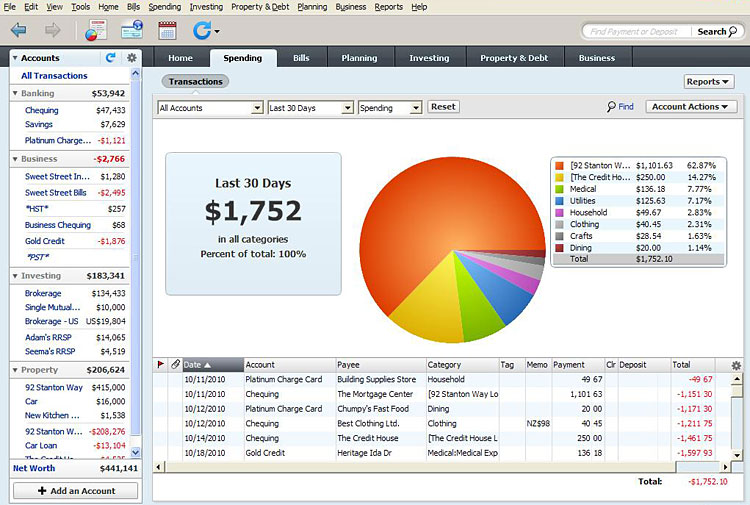Open the Last 30 Days date dropdown
The width and height of the screenshot is (750, 505).
coord(310,107)
